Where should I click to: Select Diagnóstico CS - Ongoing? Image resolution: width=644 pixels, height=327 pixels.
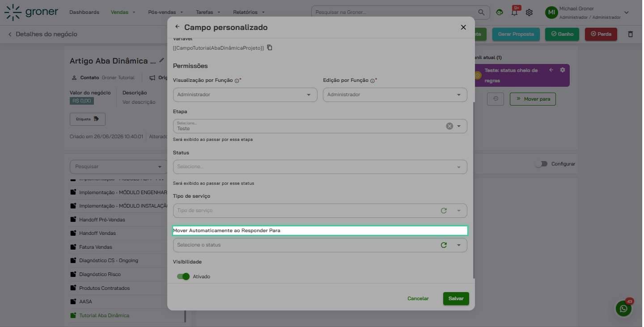coord(108,260)
